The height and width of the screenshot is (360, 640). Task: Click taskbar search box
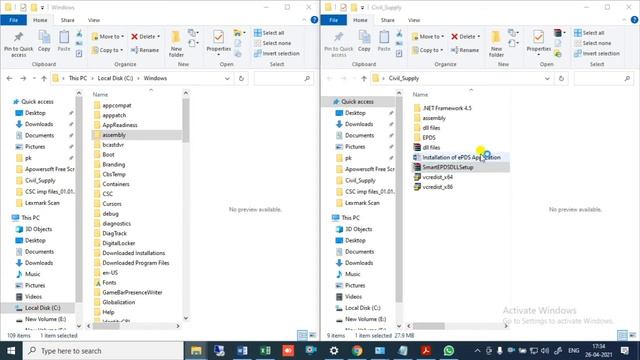pos(103,351)
